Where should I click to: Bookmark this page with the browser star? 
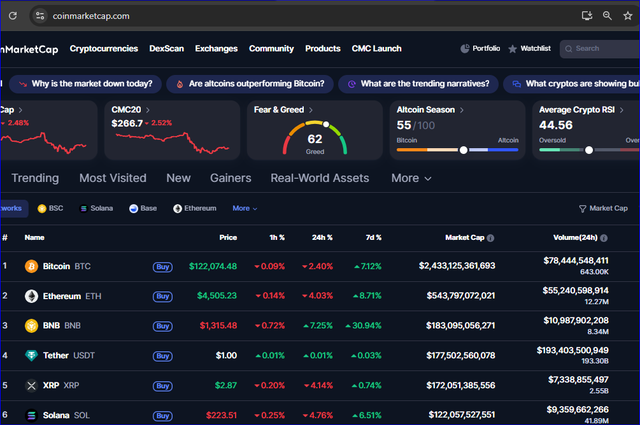click(x=627, y=16)
